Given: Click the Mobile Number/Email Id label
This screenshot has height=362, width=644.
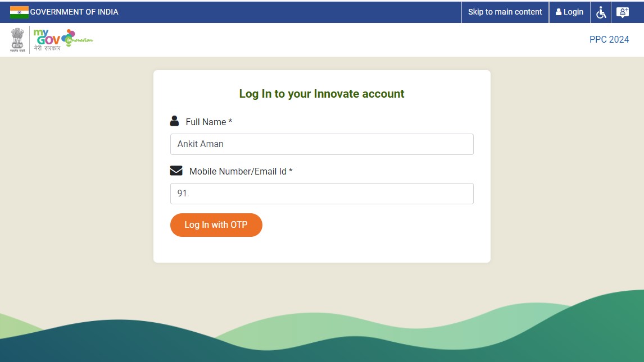Looking at the screenshot, I should click(x=241, y=171).
